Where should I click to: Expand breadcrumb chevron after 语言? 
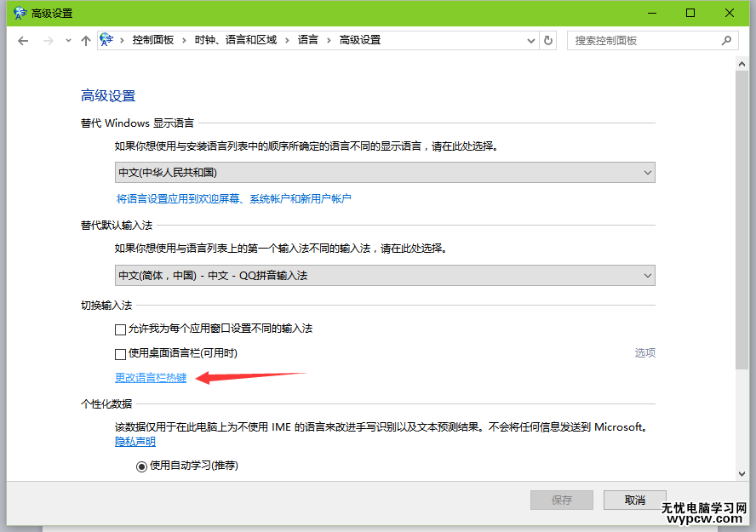click(x=329, y=41)
